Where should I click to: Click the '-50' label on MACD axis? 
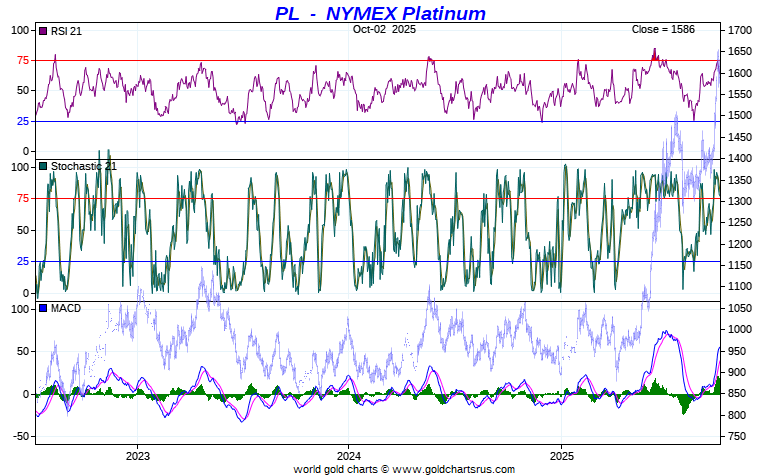pyautogui.click(x=21, y=436)
